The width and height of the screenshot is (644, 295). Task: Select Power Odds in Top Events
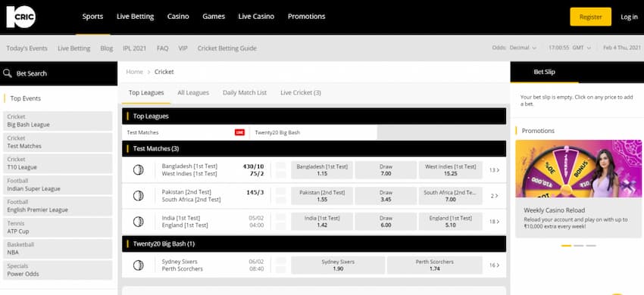[x=58, y=270]
